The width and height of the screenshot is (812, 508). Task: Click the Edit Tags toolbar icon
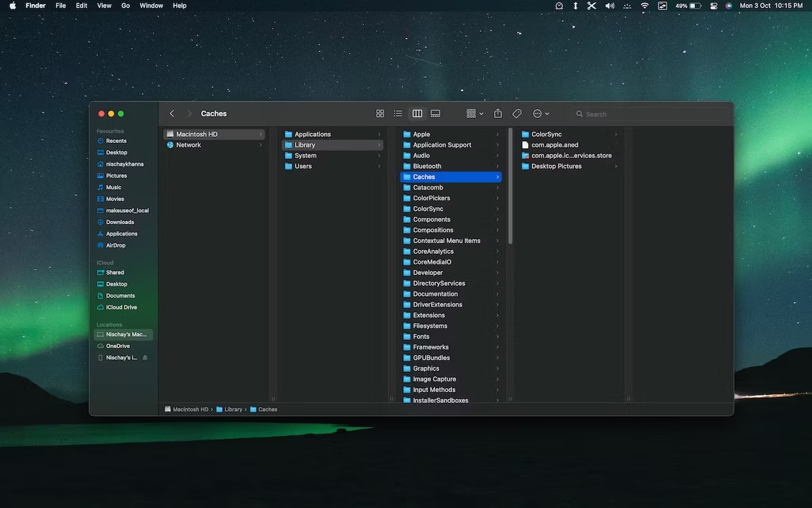[x=517, y=114]
